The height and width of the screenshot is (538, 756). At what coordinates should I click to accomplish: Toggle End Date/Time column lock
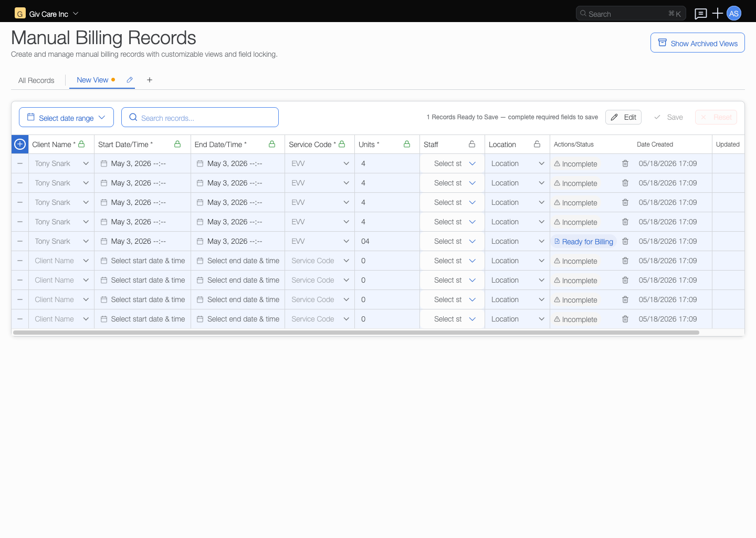click(272, 144)
